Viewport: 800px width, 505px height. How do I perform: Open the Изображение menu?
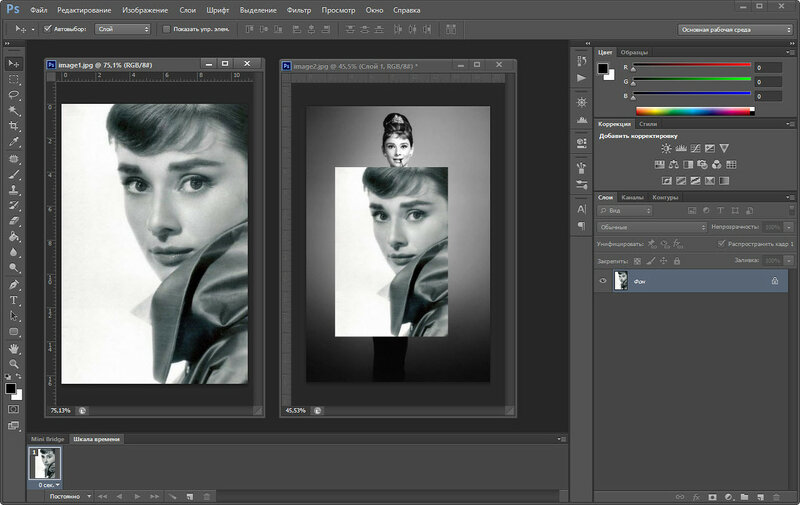click(145, 10)
